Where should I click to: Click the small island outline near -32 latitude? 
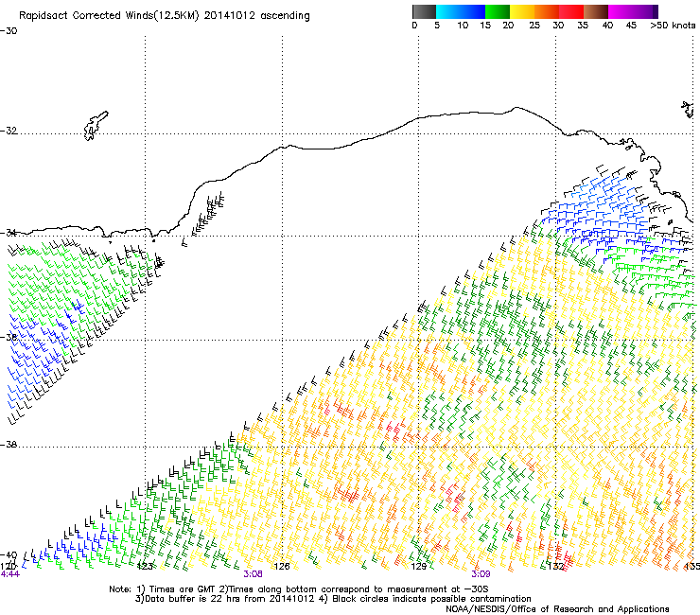[x=96, y=126]
